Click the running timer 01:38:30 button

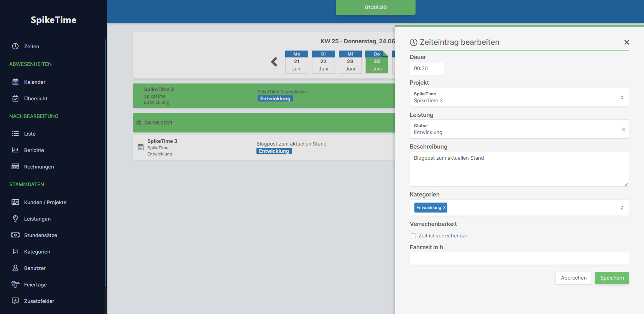coord(376,7)
